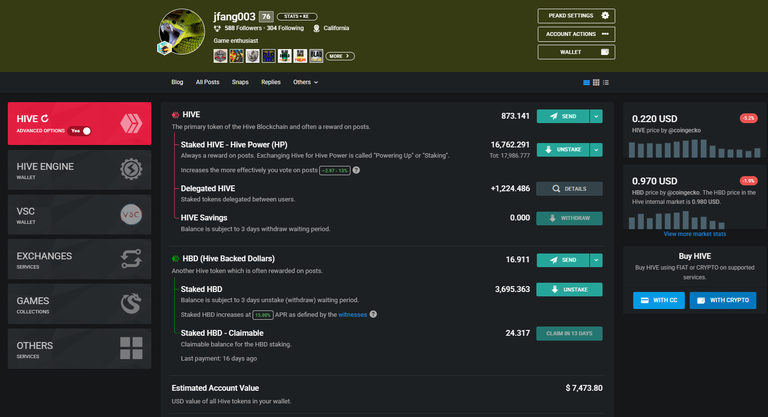The width and height of the screenshot is (768, 417).
Task: Click the HBD price change -1.9% badge
Action: 748,181
